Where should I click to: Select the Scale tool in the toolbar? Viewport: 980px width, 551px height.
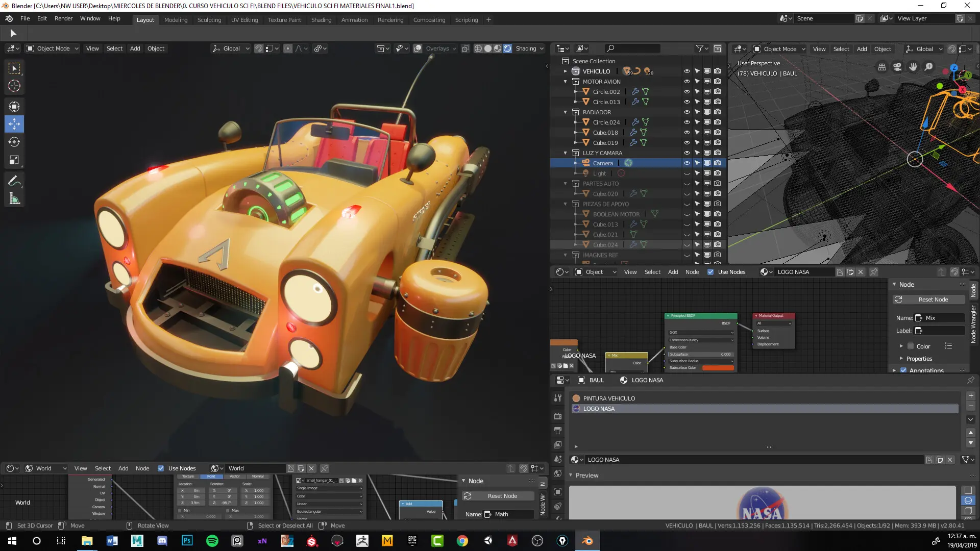pos(14,160)
